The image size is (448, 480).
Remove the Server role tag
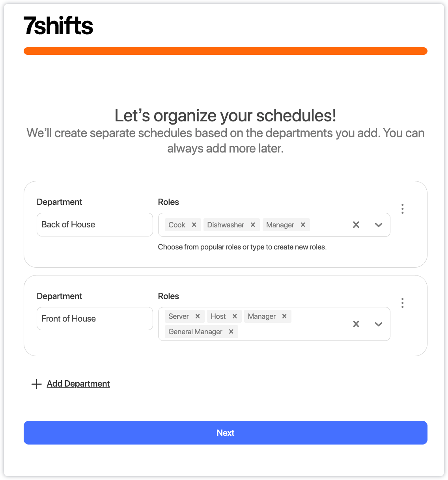click(198, 316)
